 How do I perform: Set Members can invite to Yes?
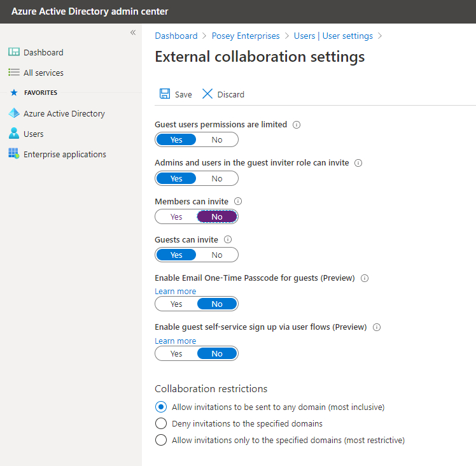coord(176,216)
